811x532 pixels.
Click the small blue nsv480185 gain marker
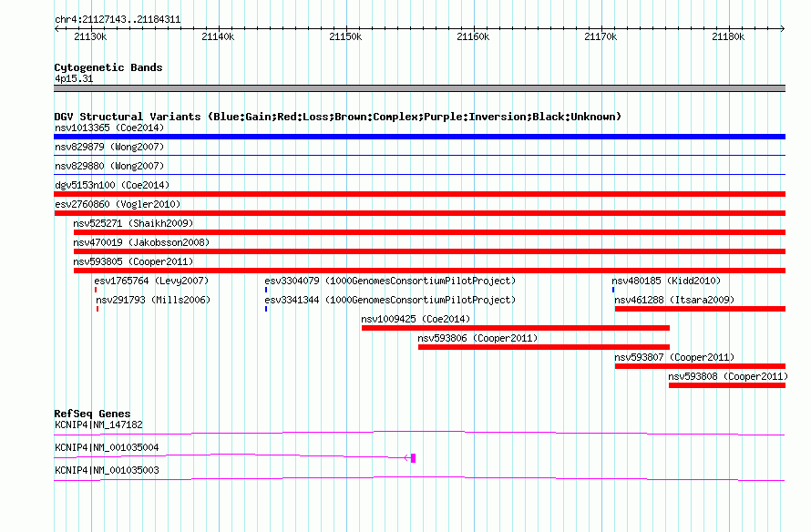pyautogui.click(x=613, y=290)
